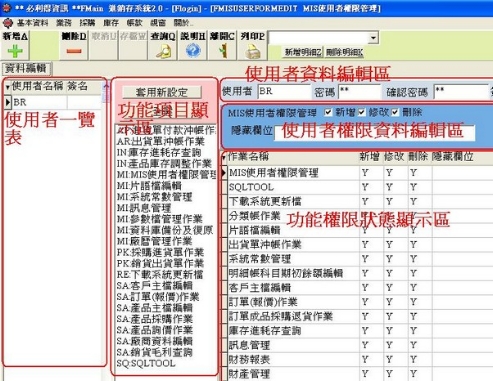The height and width of the screenshot is (381, 493).
Task: Expand the toolbar combo box dropdown arrow
Action: coord(373,38)
